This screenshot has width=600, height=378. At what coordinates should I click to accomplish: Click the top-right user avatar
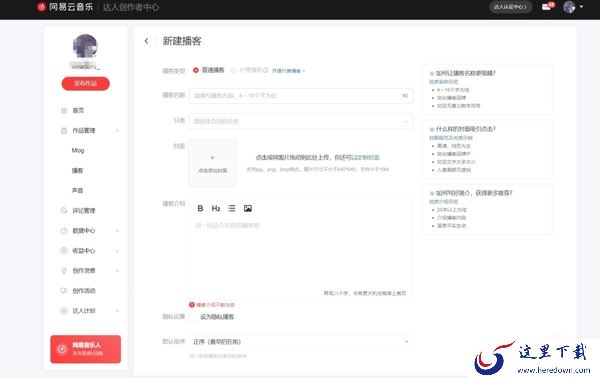569,7
